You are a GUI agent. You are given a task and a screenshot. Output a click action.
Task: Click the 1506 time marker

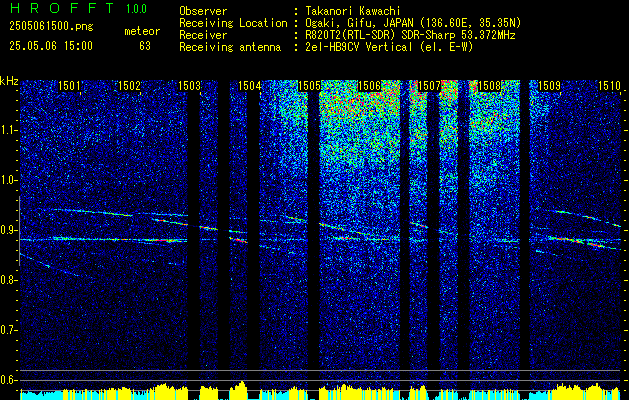(x=369, y=85)
